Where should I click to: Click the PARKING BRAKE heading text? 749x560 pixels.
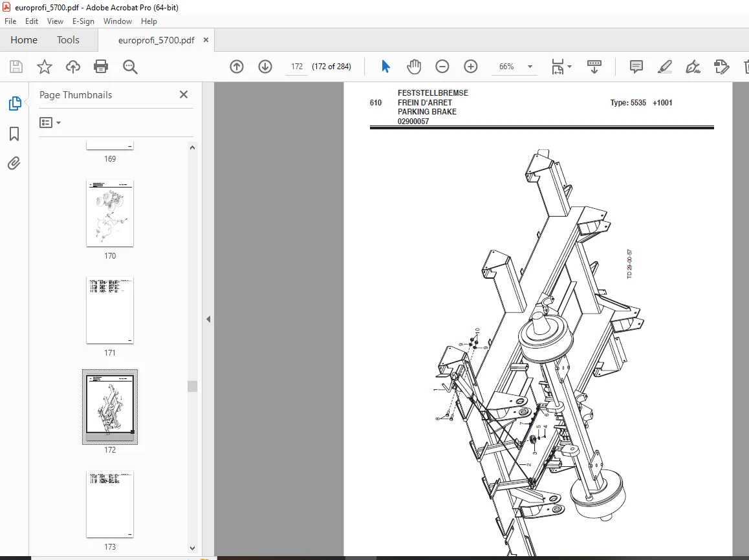pos(427,112)
